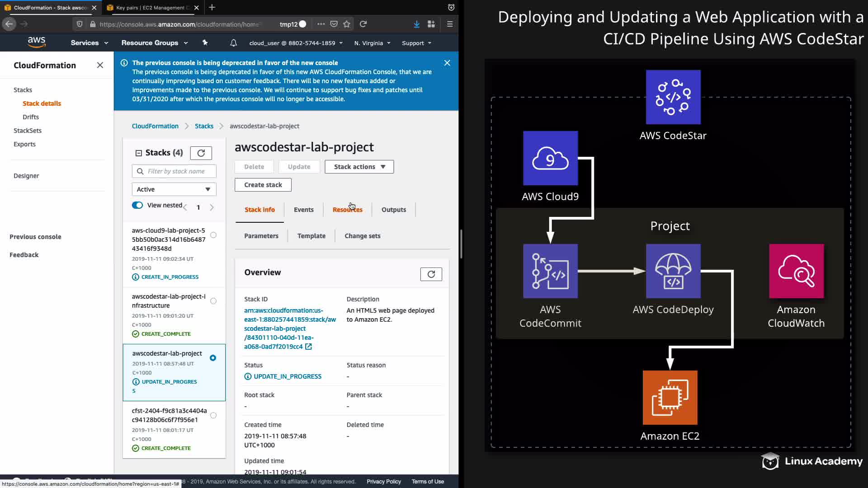The height and width of the screenshot is (488, 868).
Task: Click the notifications bell icon
Action: click(x=233, y=43)
